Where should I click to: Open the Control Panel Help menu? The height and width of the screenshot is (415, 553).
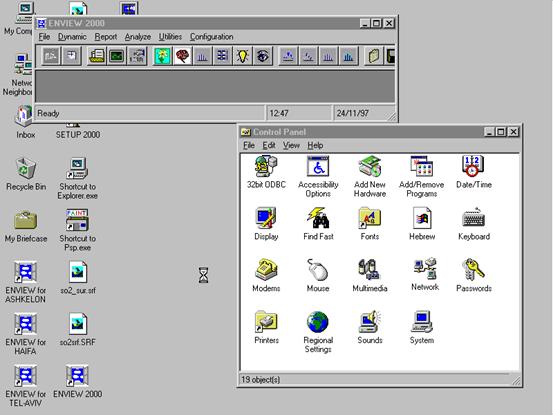pyautogui.click(x=315, y=145)
